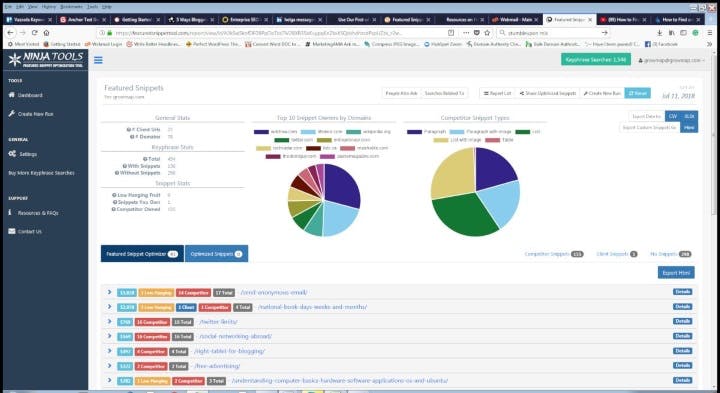The image size is (720, 393).
Task: Open the library icon in browser toolbar
Action: tap(671, 33)
